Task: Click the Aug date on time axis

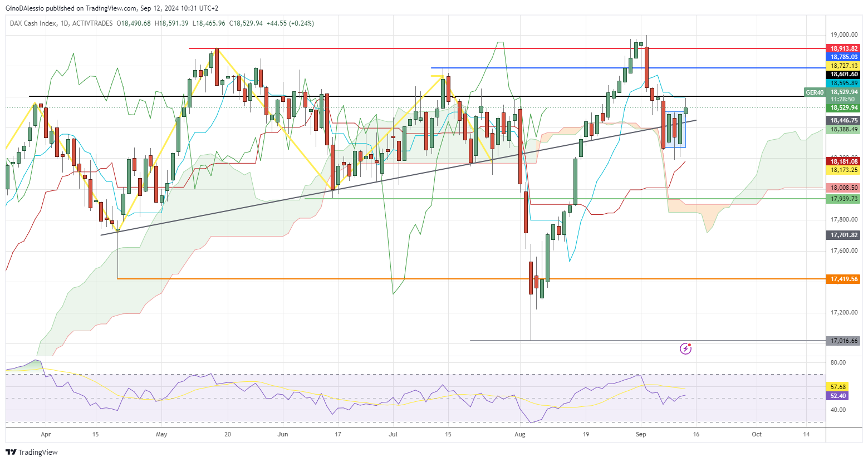Action: pyautogui.click(x=520, y=434)
